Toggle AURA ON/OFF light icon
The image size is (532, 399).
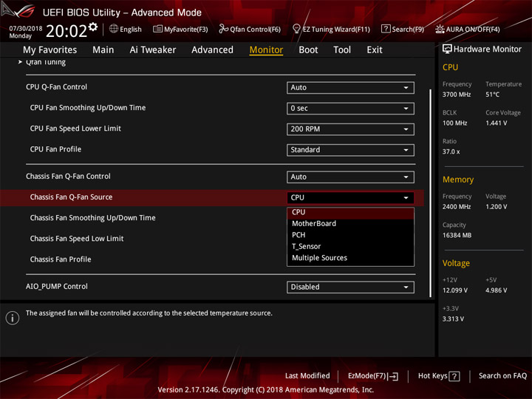click(440, 29)
